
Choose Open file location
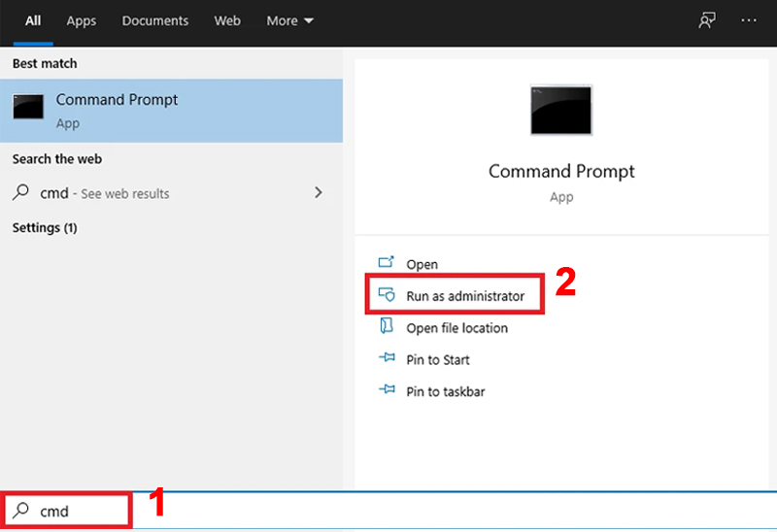coord(456,328)
